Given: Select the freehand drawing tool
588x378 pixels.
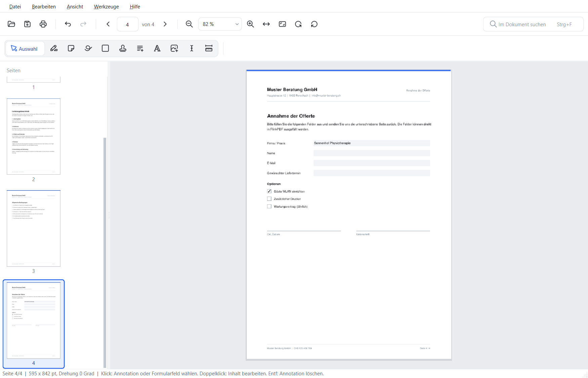Looking at the screenshot, I should coord(88,48).
